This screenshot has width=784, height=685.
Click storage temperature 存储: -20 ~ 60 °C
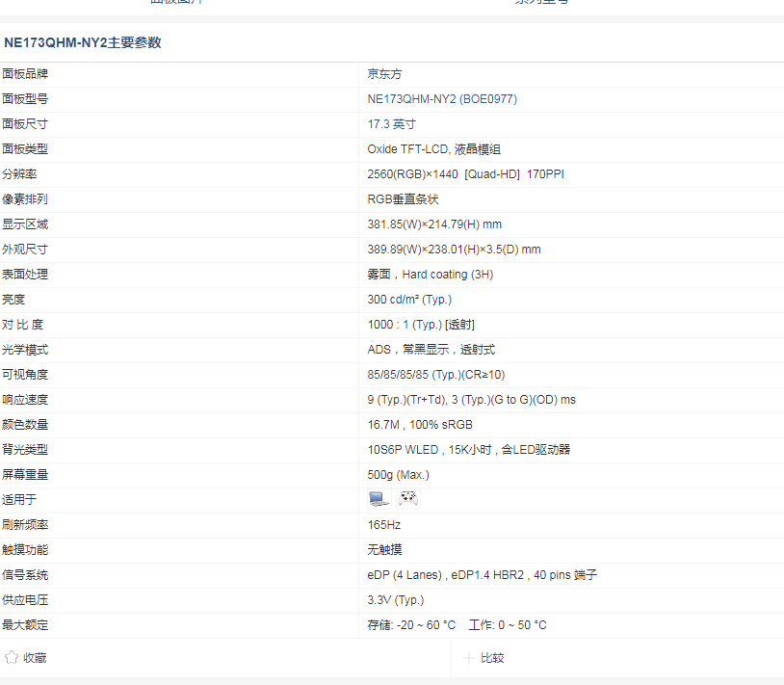[x=411, y=625]
